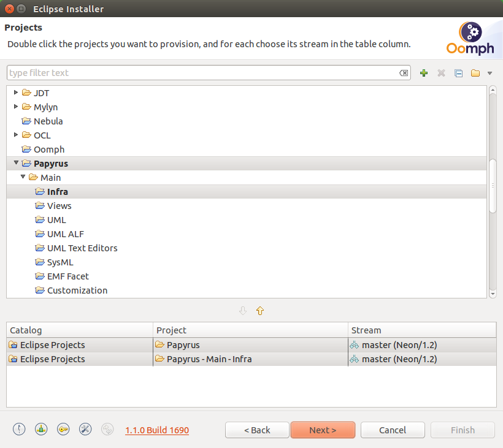This screenshot has height=448, width=503.
Task: Select the Papyrus project table cell
Action: tap(250, 345)
